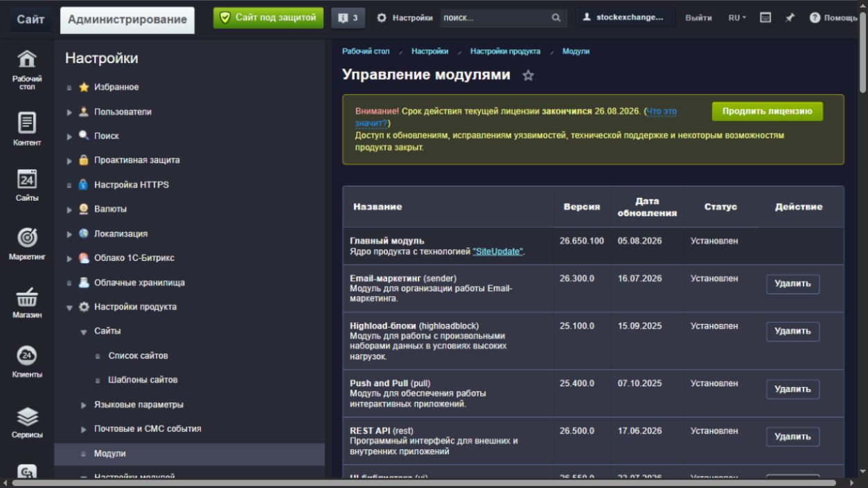Click the Сайт под защитой shield button
This screenshot has width=868, height=488.
click(269, 18)
